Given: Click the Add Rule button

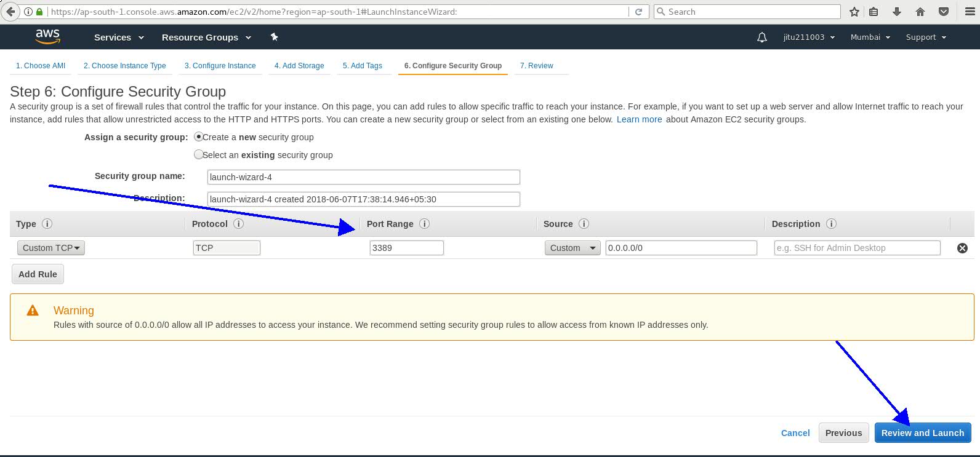Looking at the screenshot, I should click(x=38, y=274).
